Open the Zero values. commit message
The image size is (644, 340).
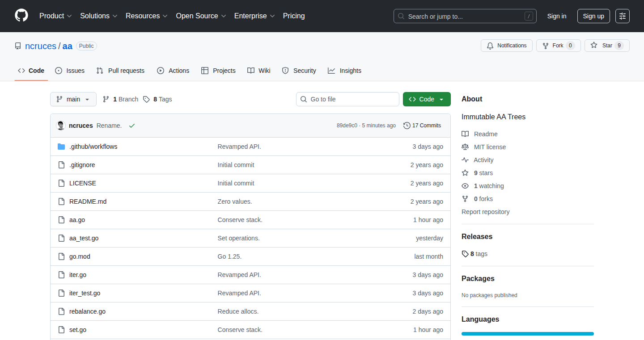click(x=235, y=201)
